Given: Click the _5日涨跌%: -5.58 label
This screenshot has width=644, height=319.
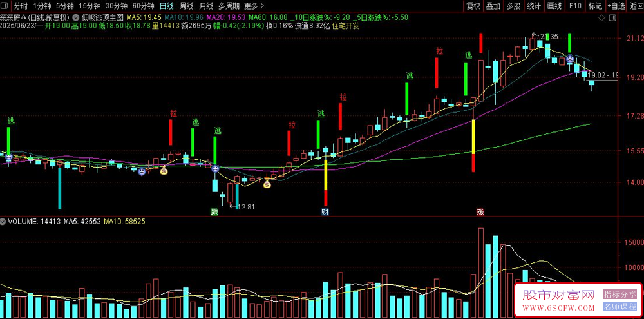Looking at the screenshot, I should pyautogui.click(x=381, y=17).
